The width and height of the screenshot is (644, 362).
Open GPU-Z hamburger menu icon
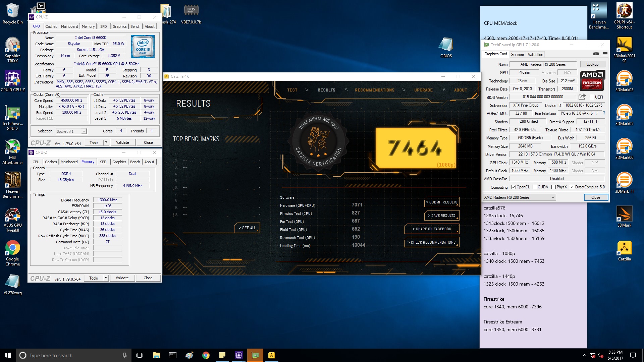tap(605, 54)
